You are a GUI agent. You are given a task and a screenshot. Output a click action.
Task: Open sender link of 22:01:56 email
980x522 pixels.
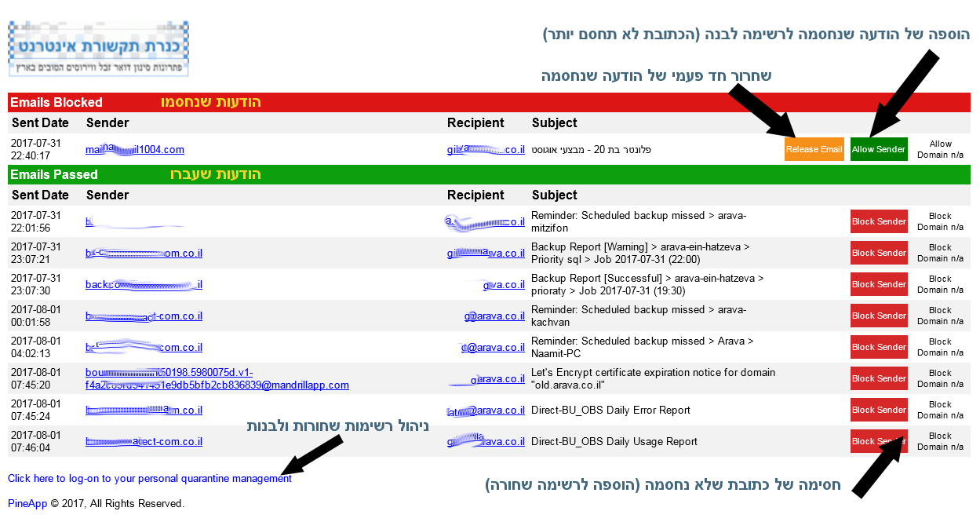[135, 221]
